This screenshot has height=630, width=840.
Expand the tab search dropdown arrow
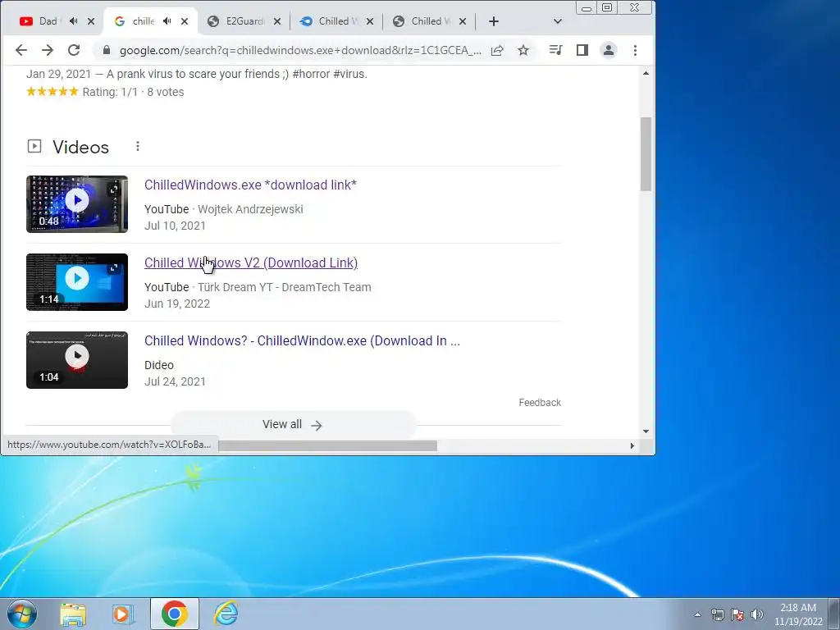(x=558, y=21)
